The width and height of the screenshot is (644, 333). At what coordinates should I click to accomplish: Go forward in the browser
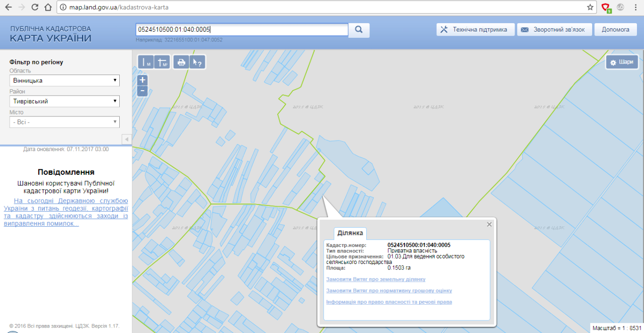pos(22,8)
